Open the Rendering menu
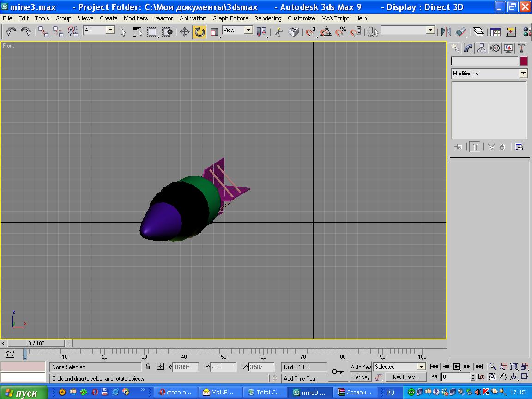 pos(267,18)
